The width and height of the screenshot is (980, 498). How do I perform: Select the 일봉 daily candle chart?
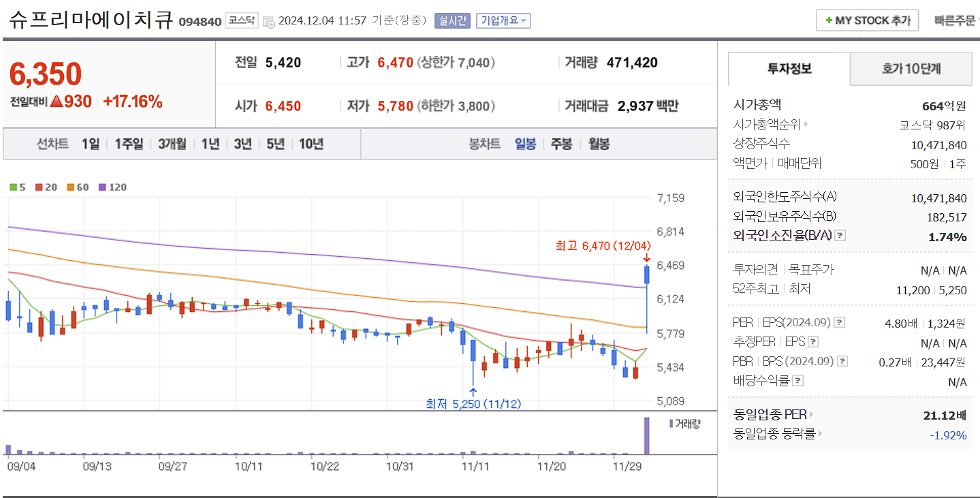[525, 144]
